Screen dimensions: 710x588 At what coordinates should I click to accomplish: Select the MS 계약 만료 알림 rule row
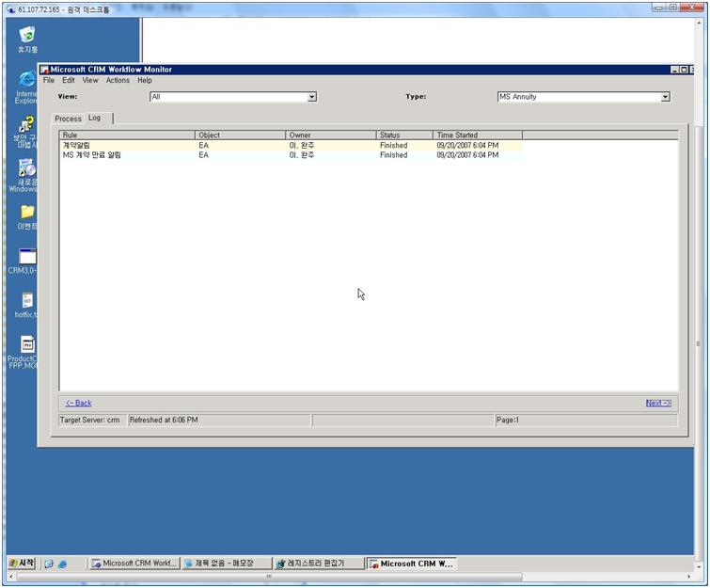click(x=292, y=155)
